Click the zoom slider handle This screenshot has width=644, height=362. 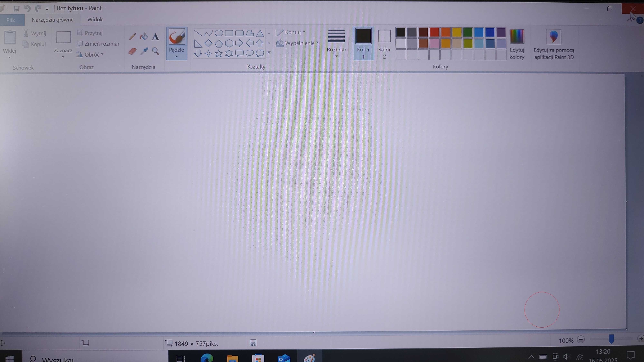[611, 339]
